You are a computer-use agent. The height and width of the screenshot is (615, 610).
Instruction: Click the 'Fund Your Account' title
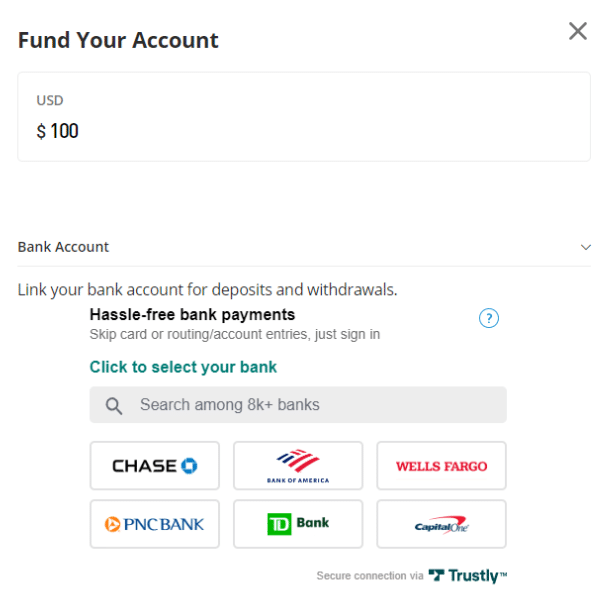tap(118, 41)
